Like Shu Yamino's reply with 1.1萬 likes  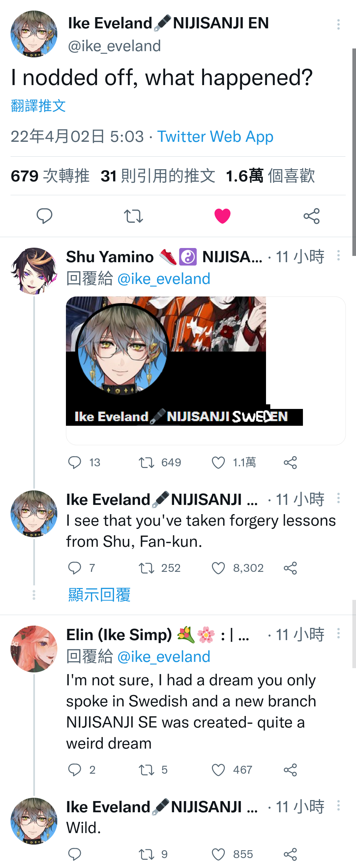[218, 463]
